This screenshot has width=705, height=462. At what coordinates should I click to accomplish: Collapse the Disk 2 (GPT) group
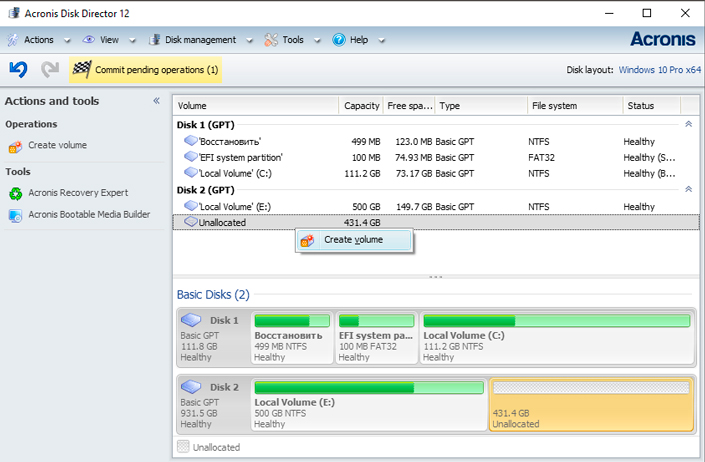(x=688, y=189)
